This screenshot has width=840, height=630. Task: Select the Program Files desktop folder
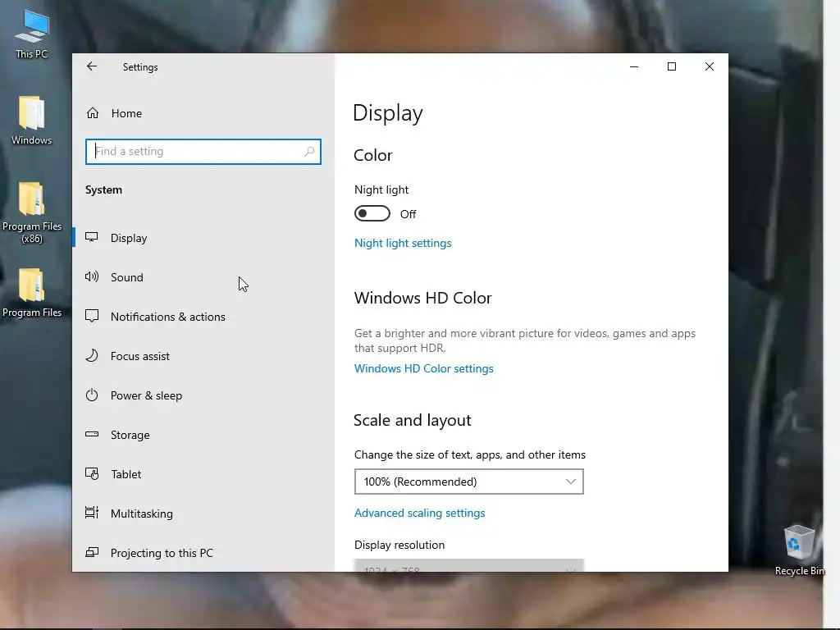[x=32, y=293]
